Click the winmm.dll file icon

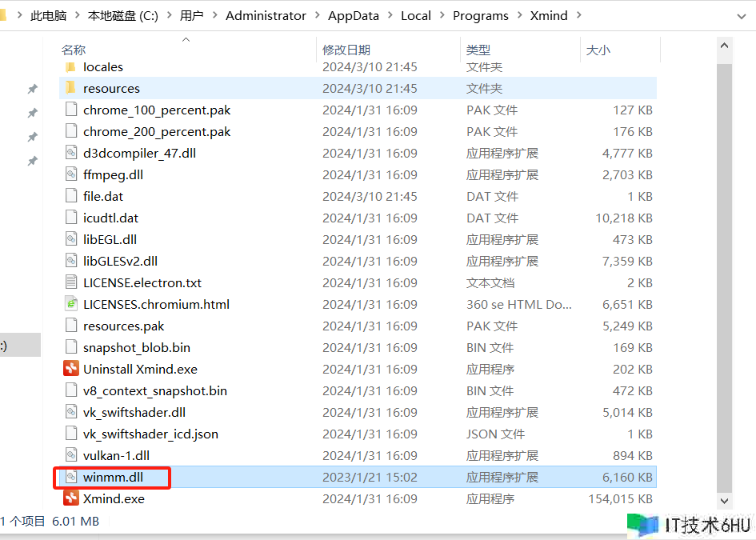point(71,477)
